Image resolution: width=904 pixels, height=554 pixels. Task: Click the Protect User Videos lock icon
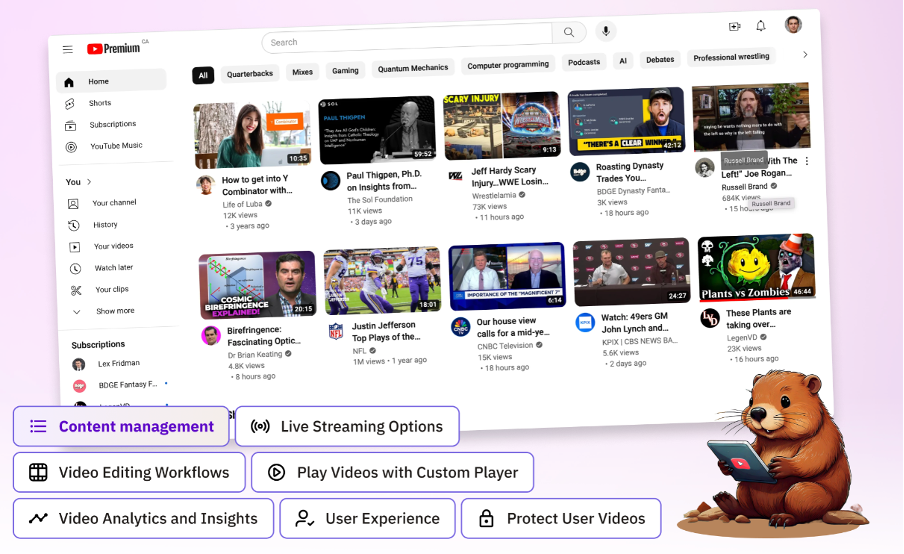486,518
